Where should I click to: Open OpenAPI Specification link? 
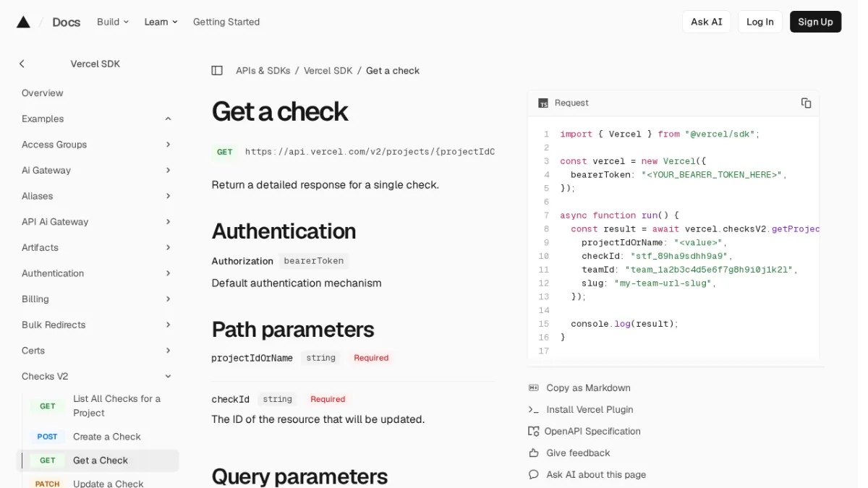pyautogui.click(x=592, y=431)
